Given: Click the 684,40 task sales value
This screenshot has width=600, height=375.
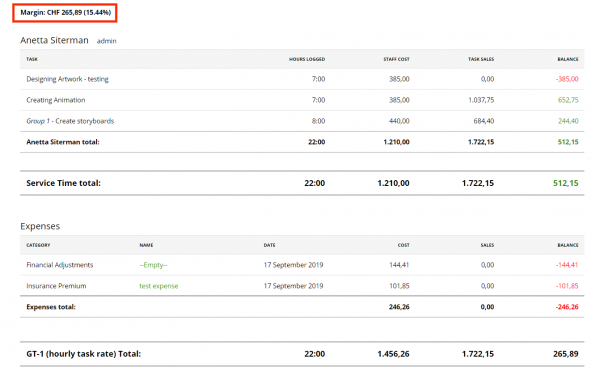Looking at the screenshot, I should (484, 121).
